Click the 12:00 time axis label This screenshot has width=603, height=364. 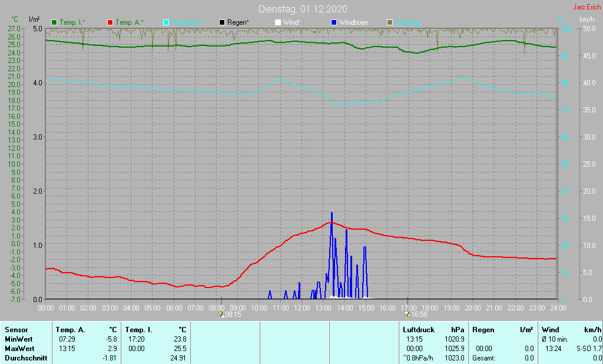click(x=302, y=308)
